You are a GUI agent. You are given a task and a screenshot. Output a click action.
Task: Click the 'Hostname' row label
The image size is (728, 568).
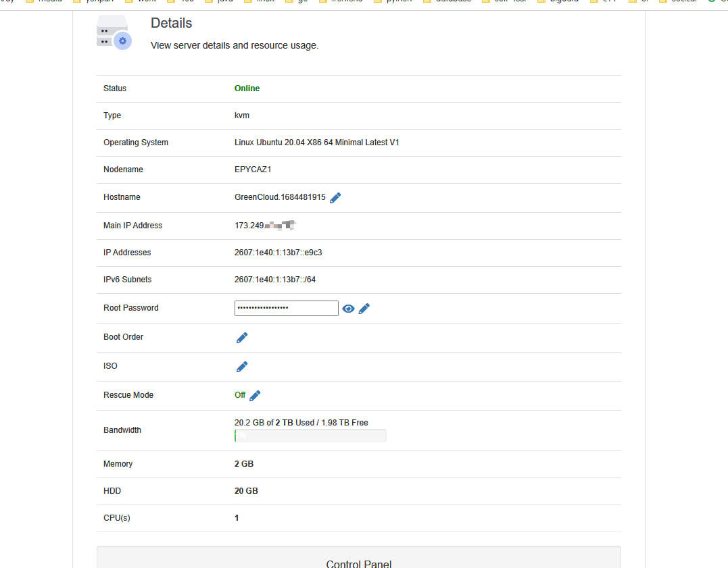coord(122,197)
